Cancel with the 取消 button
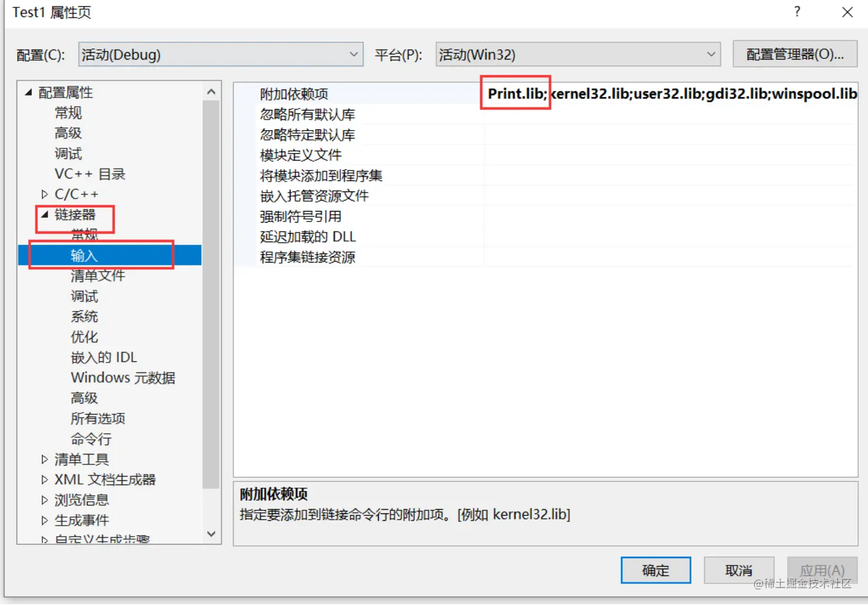868x606 pixels. 739,570
